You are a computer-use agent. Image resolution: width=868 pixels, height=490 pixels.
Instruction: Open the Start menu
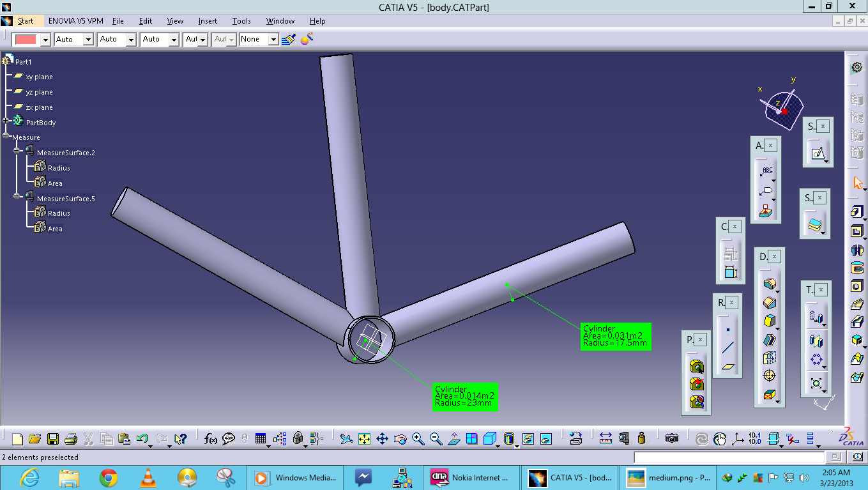[x=26, y=21]
